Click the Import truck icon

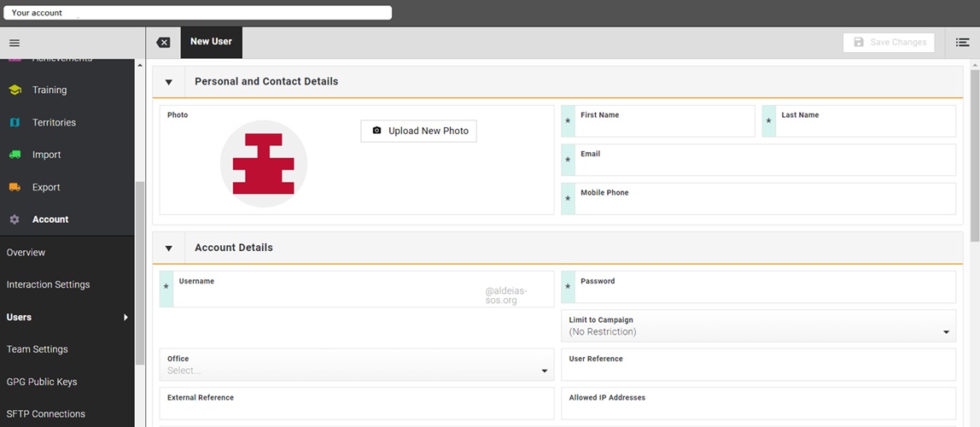[x=15, y=155]
